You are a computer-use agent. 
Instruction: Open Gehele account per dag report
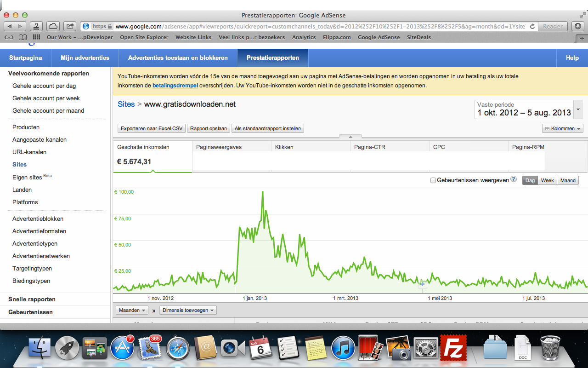44,86
